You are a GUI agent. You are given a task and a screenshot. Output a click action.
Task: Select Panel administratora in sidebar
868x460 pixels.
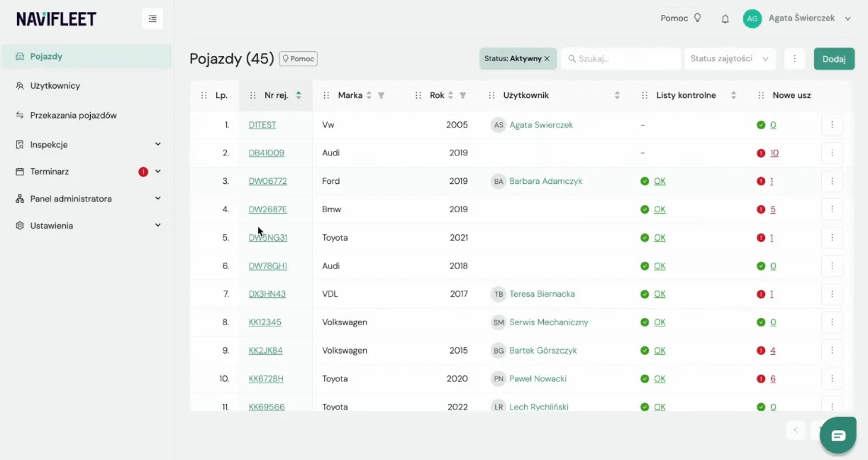point(71,199)
